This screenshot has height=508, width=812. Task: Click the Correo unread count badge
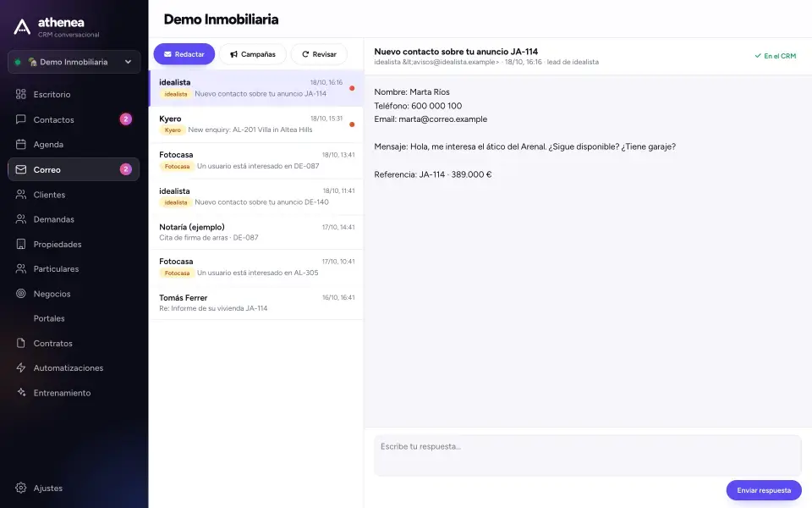click(126, 169)
